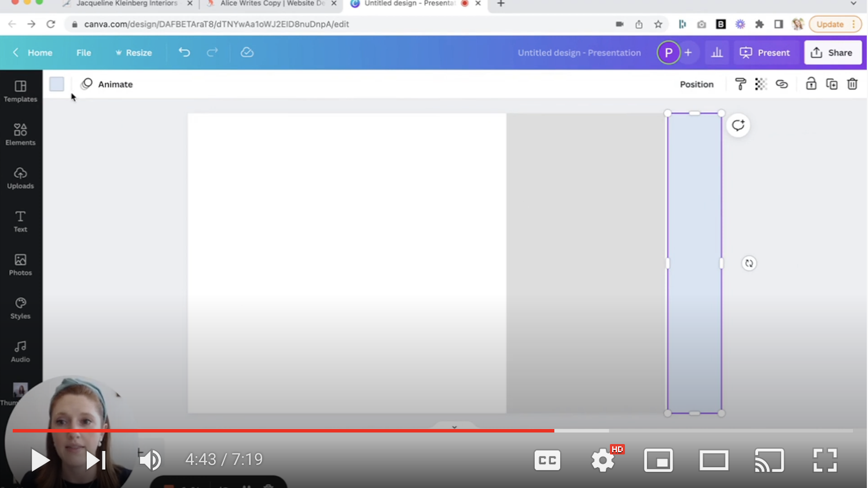Click the rotate handle beside the rectangle
Viewport: 868px width, 488px height.
749,264
